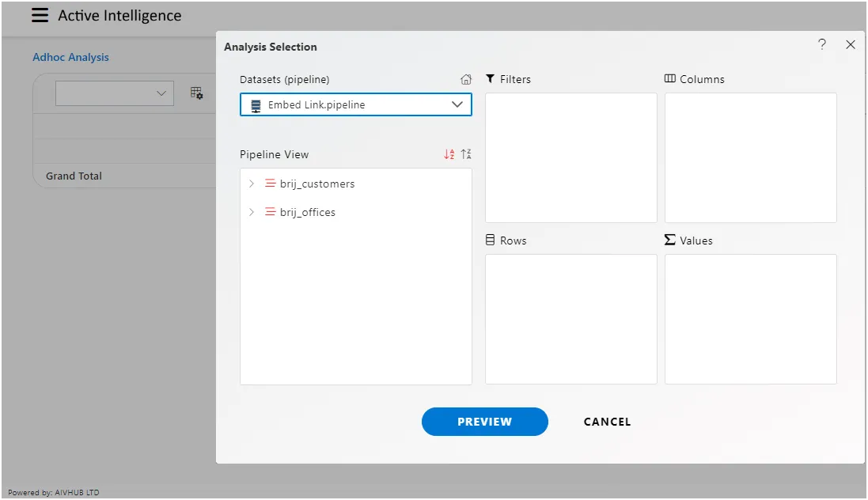Image resolution: width=868 pixels, height=500 pixels.
Task: Click the CANCEL button
Action: point(607,422)
